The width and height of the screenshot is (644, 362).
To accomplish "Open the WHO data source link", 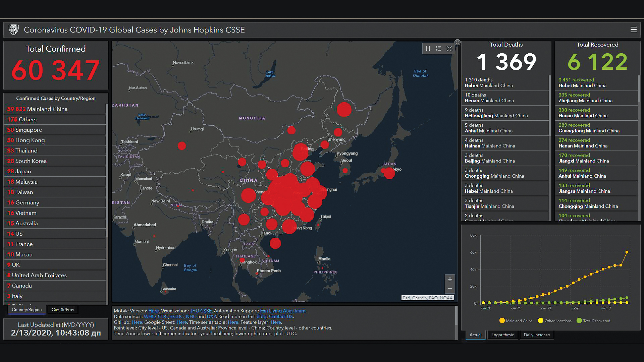I will (x=150, y=316).
